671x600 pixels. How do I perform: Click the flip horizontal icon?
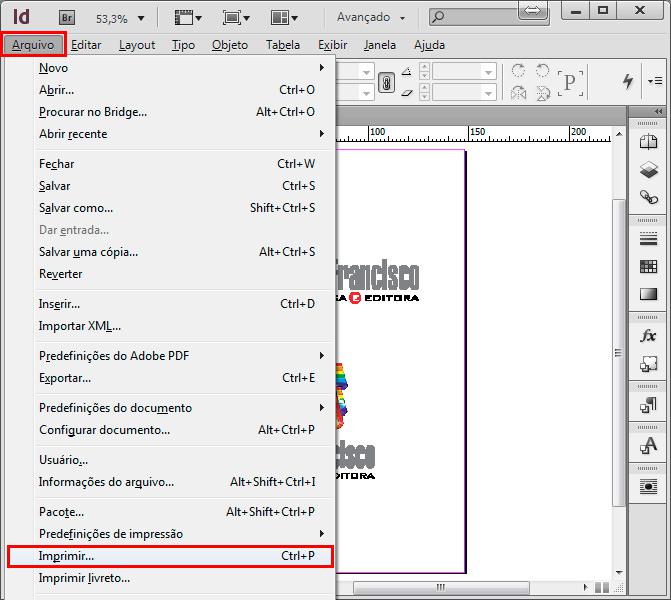[x=518, y=92]
